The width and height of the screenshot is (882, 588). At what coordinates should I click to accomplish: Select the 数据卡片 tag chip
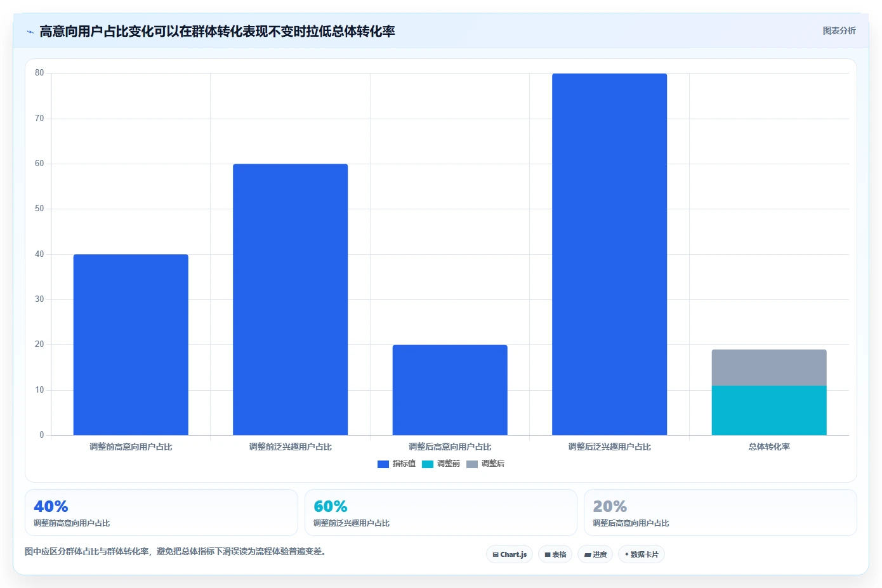point(642,554)
